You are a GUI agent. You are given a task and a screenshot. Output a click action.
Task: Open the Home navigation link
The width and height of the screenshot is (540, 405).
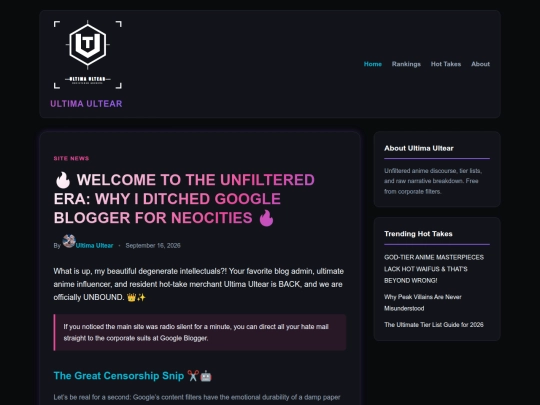pos(373,64)
